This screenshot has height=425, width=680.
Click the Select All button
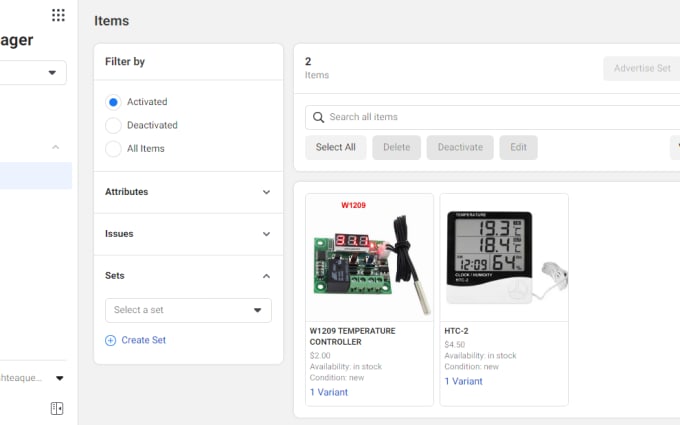pyautogui.click(x=336, y=147)
